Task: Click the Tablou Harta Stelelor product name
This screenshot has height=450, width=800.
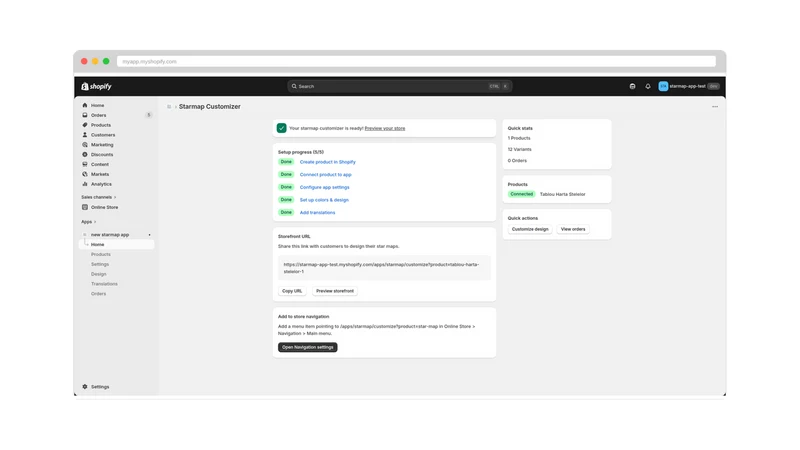Action: pos(563,194)
